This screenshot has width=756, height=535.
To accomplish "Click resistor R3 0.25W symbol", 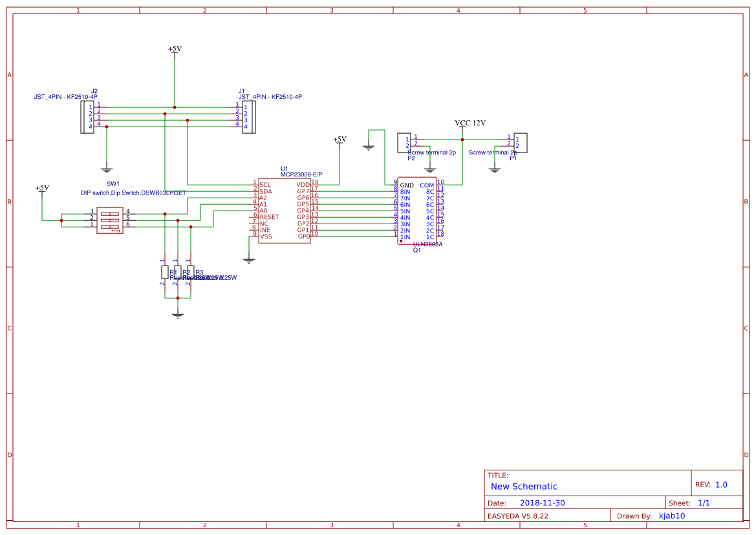I will click(x=190, y=272).
